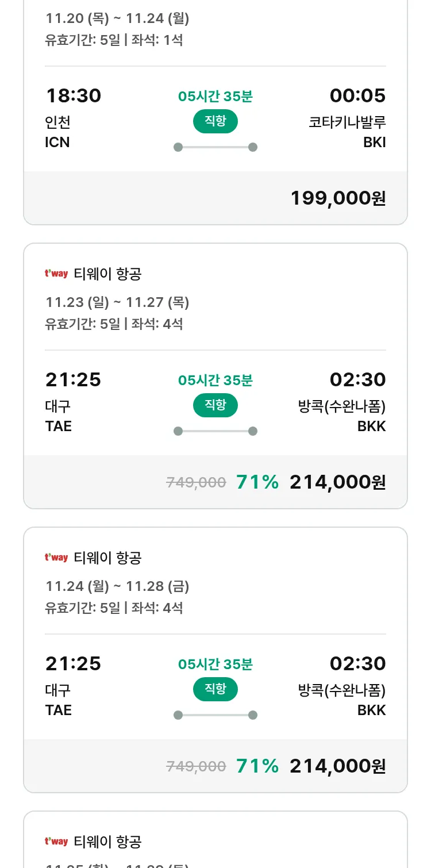The width and height of the screenshot is (431, 868).
Task: Open 11.20 (목) ~ 11.24 (월) date range
Action: click(x=117, y=18)
